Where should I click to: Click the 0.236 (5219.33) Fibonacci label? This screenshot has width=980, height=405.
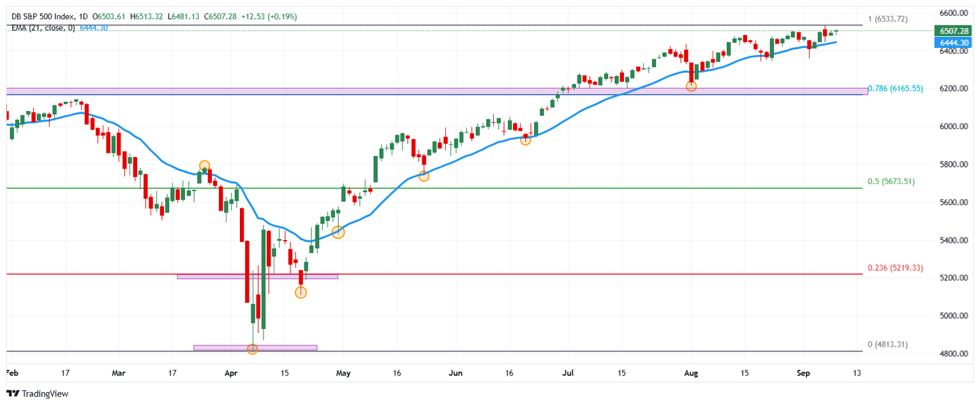coord(896,268)
